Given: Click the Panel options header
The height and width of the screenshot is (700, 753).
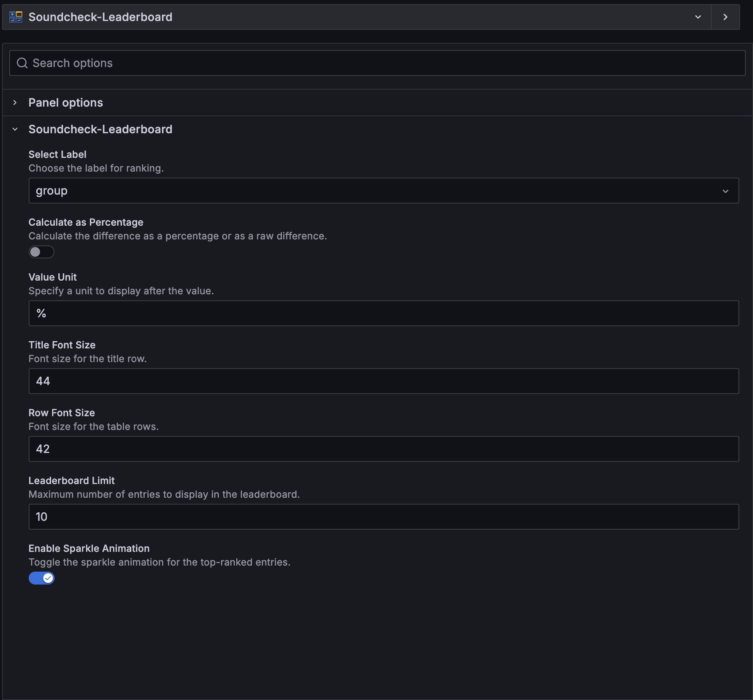Looking at the screenshot, I should (65, 102).
